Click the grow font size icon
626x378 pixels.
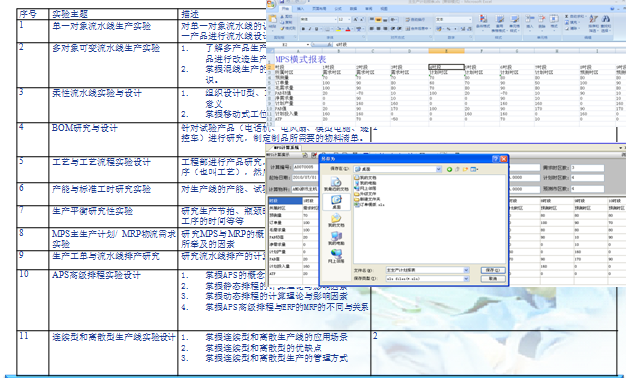click(355, 20)
